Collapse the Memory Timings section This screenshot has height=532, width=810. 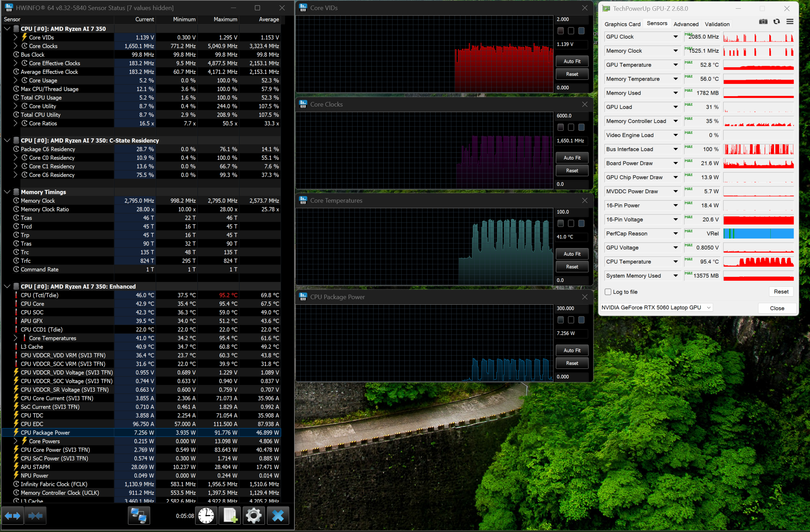point(7,192)
